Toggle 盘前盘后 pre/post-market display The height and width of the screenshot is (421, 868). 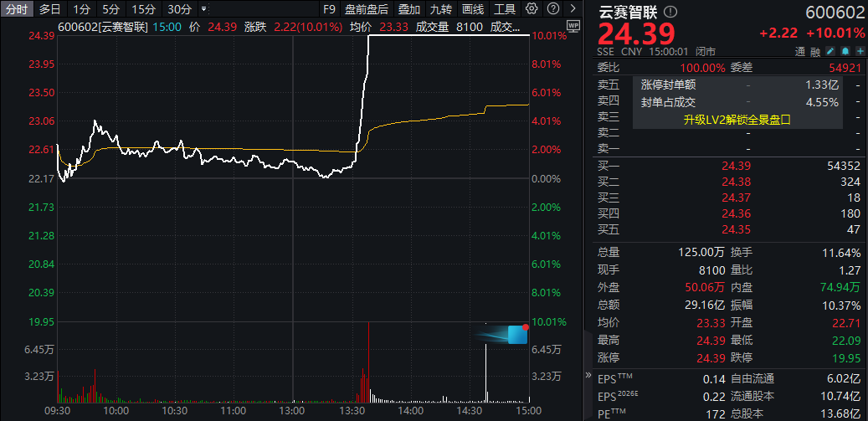click(367, 9)
